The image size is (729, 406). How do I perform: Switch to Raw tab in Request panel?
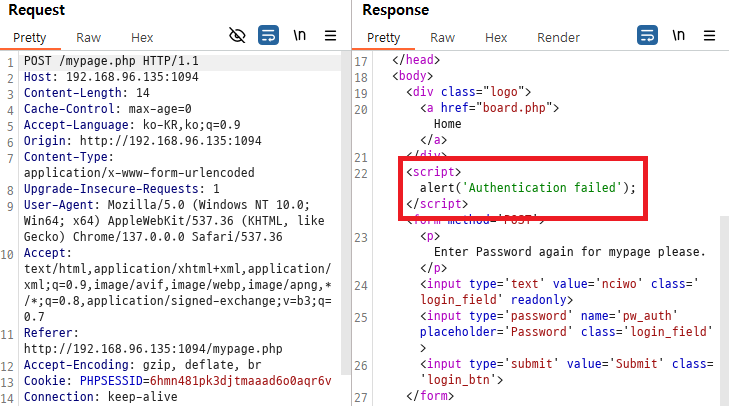tap(88, 38)
